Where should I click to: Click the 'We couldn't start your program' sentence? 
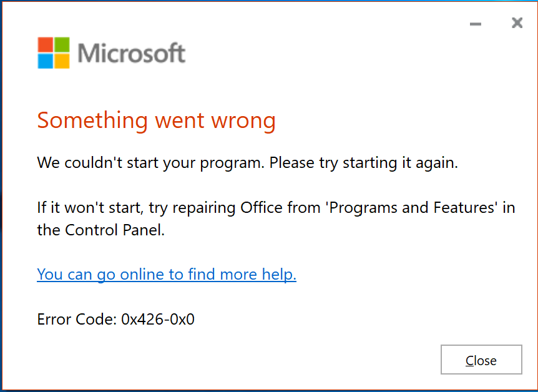pos(150,163)
